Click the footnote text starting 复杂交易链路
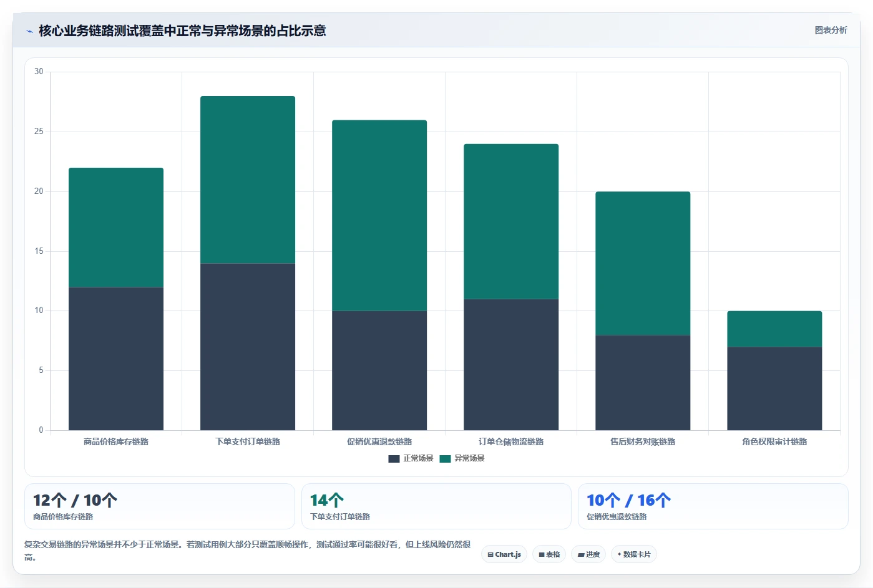The width and height of the screenshot is (873, 588). pos(247,551)
